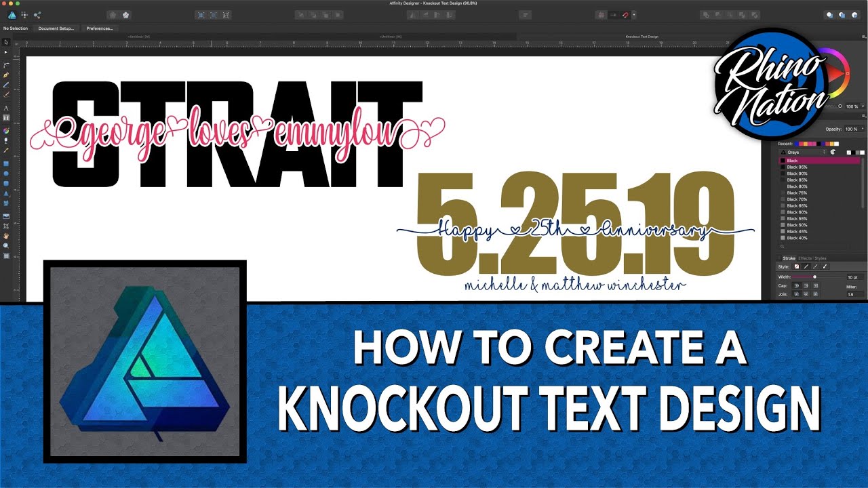Switch to the Designer persona

[x=12, y=14]
